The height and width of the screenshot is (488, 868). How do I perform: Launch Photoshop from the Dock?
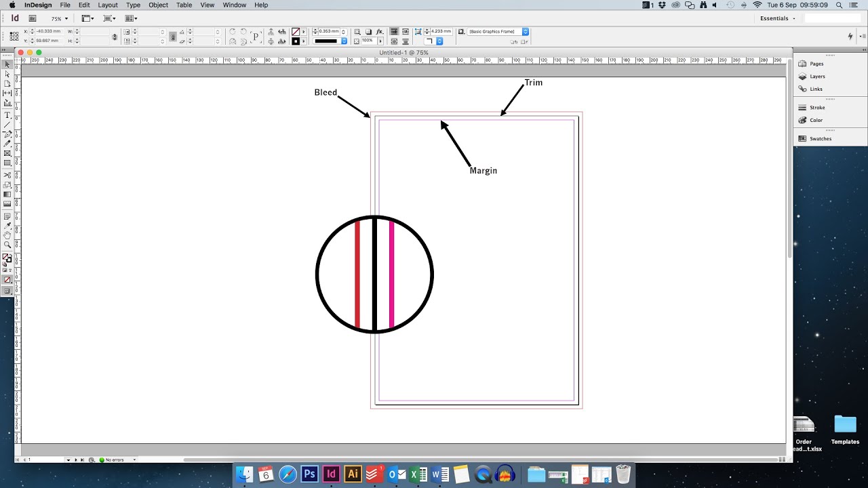tap(309, 474)
